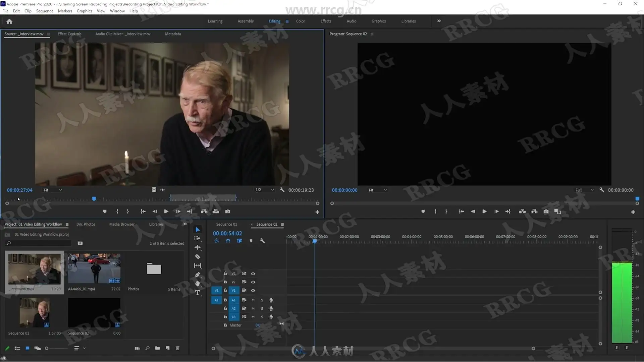This screenshot has width=644, height=362.
Task: Toggle V2 track output eye
Action: [x=253, y=282]
